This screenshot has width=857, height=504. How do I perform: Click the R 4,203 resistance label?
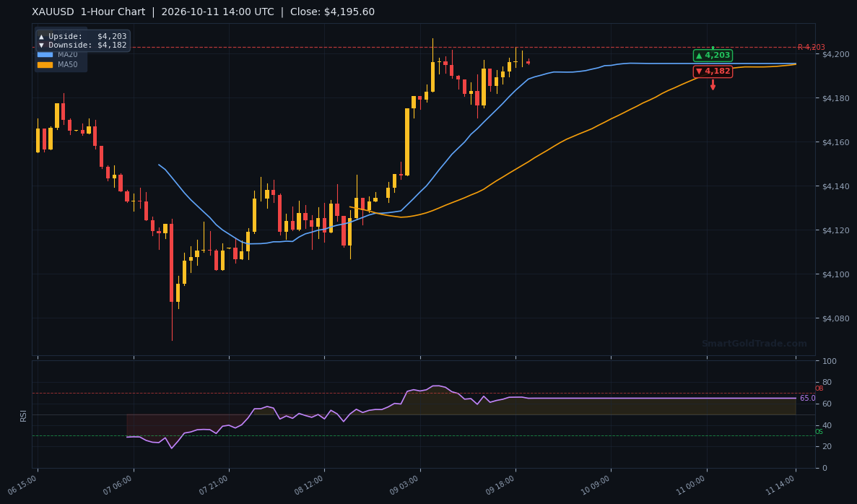pos(811,47)
